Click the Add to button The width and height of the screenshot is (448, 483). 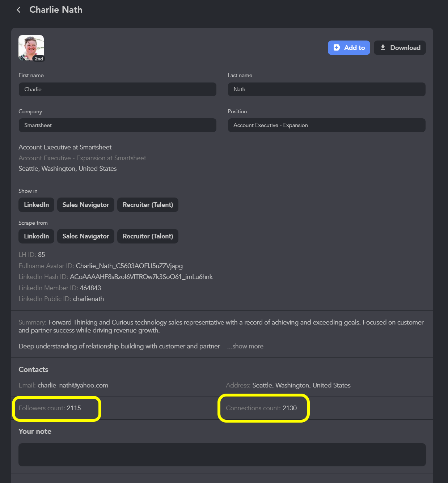click(349, 48)
